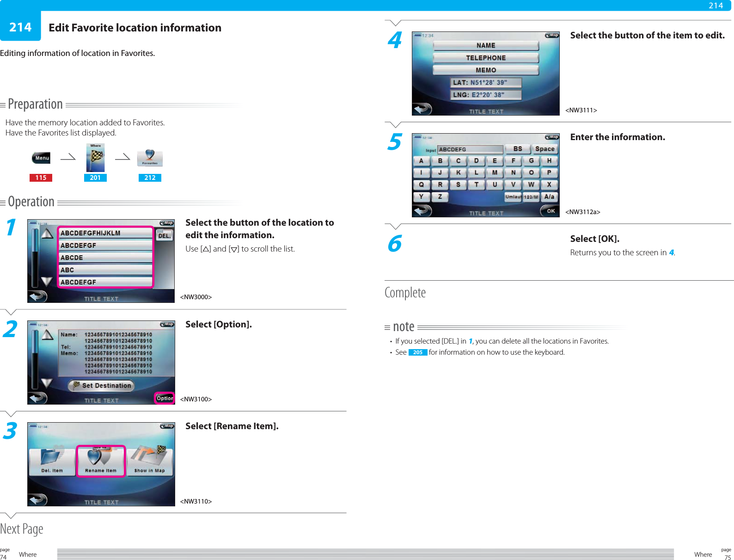734x560 pixels.
Task: Toggle A/a case key
Action: coord(549,197)
